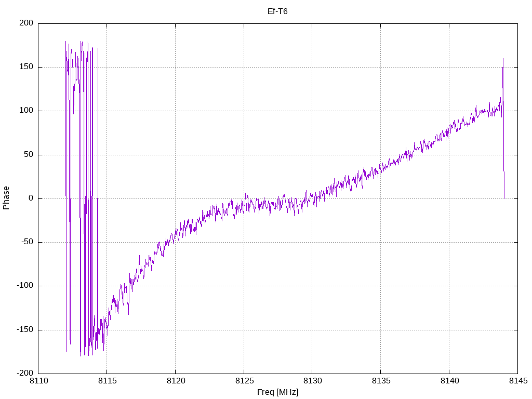The height and width of the screenshot is (399, 532).
Task: Click y-axis tick label 200
Action: [x=26, y=23]
